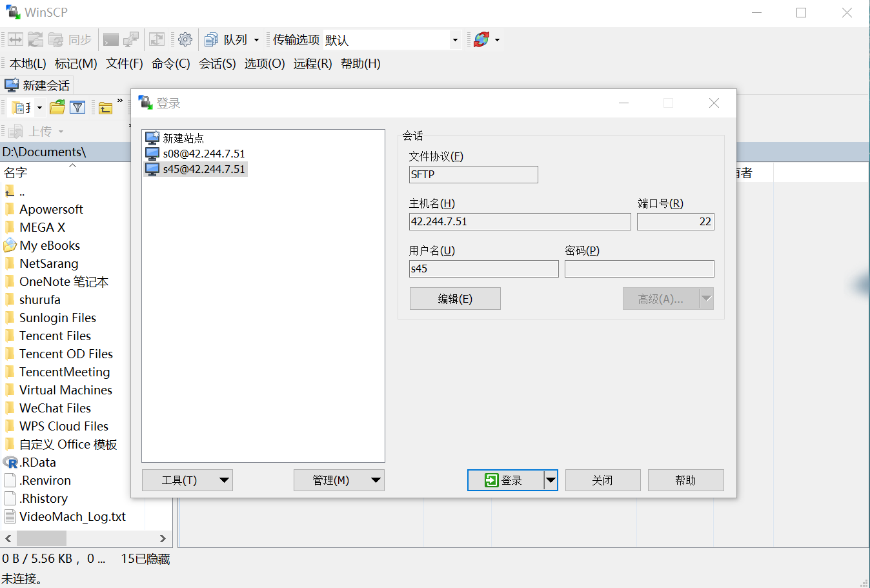The width and height of the screenshot is (870, 588).
Task: Click the 新建会话 tab monitor icon
Action: pyautogui.click(x=12, y=85)
